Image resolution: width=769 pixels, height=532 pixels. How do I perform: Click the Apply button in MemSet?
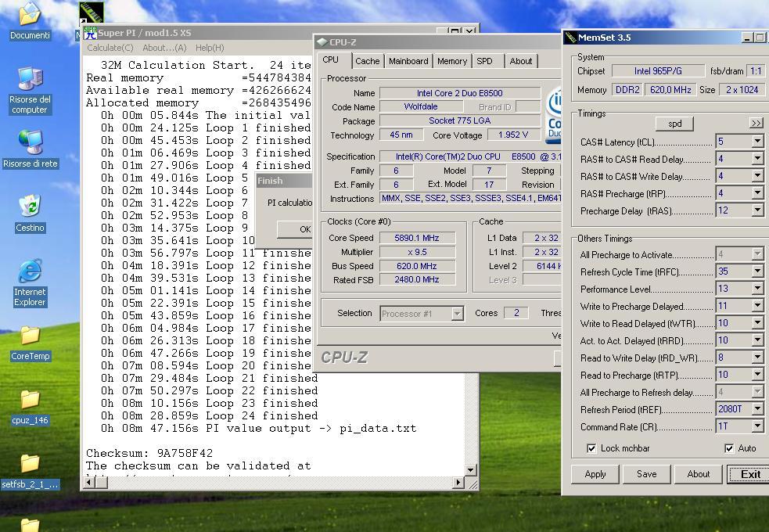[x=595, y=474]
